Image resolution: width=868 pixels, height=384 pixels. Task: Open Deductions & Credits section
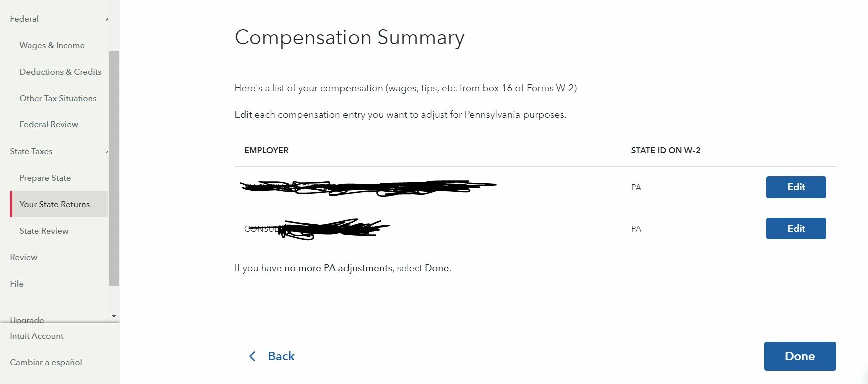pos(60,72)
